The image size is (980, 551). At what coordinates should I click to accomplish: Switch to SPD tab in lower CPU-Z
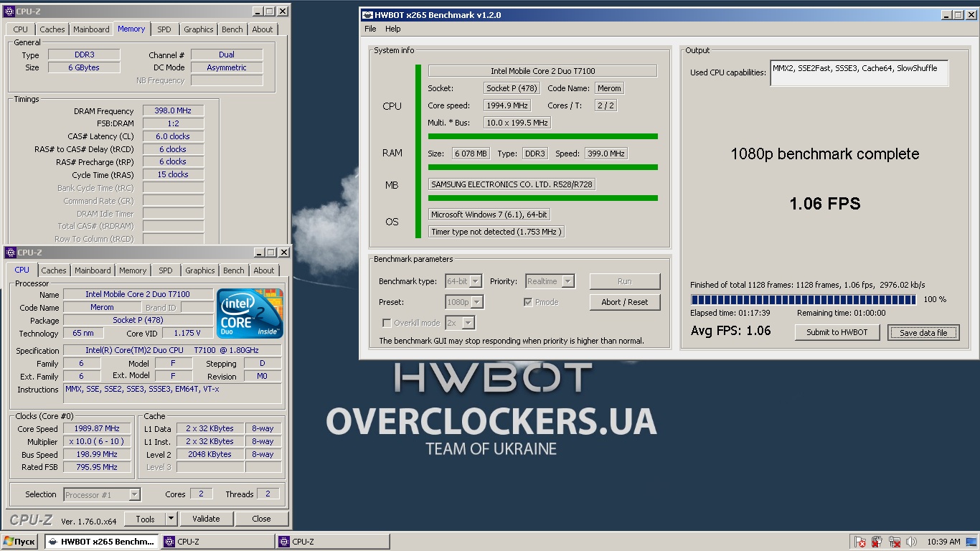point(166,270)
